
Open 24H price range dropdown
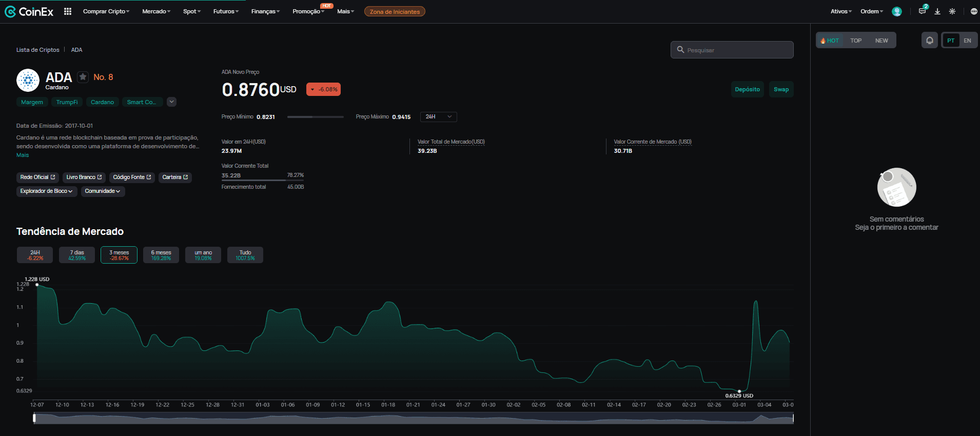tap(438, 117)
